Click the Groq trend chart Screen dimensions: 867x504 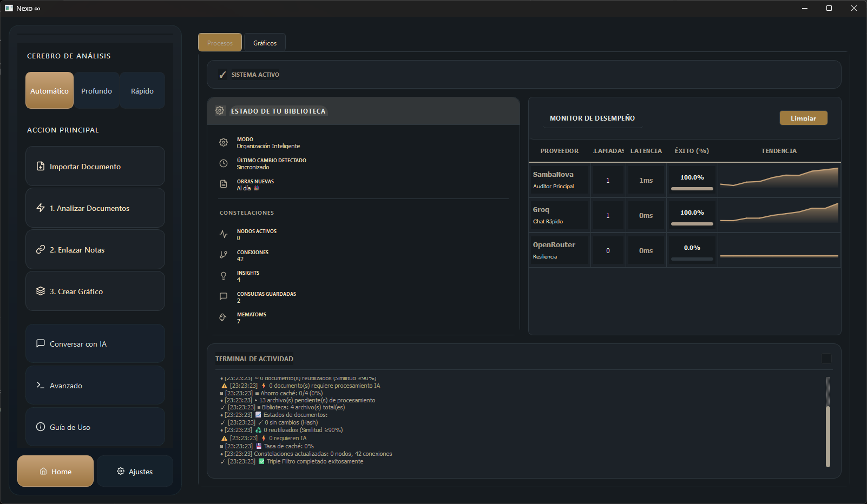coord(779,215)
